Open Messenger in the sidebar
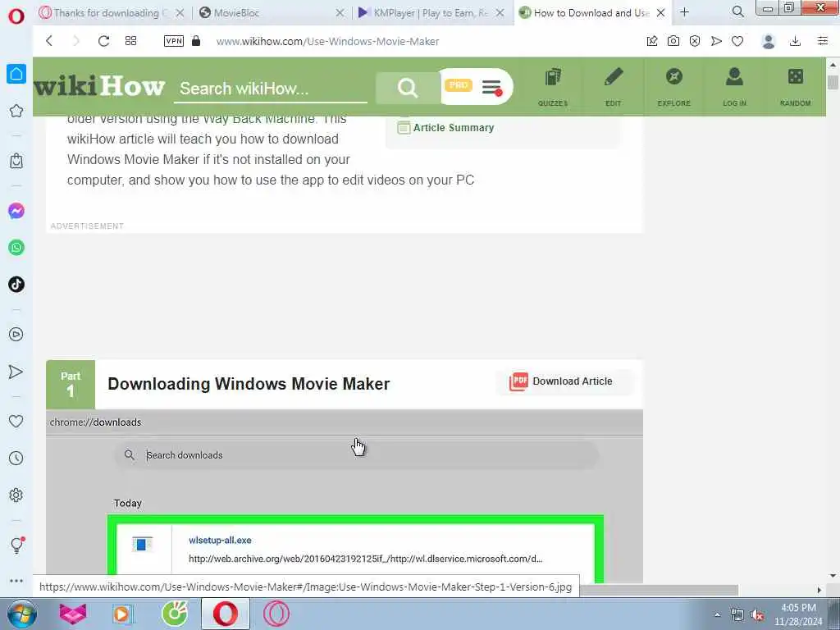This screenshot has height=630, width=840. (x=16, y=211)
